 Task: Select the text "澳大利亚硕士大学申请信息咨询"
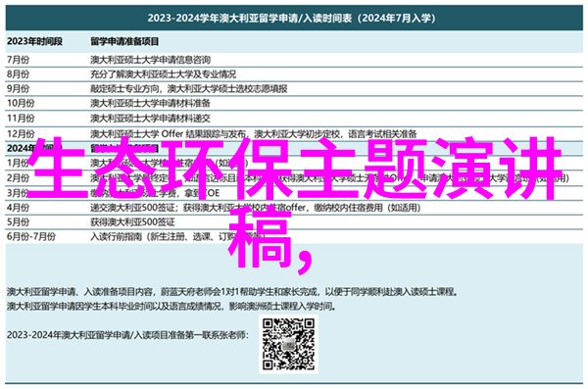(x=150, y=60)
